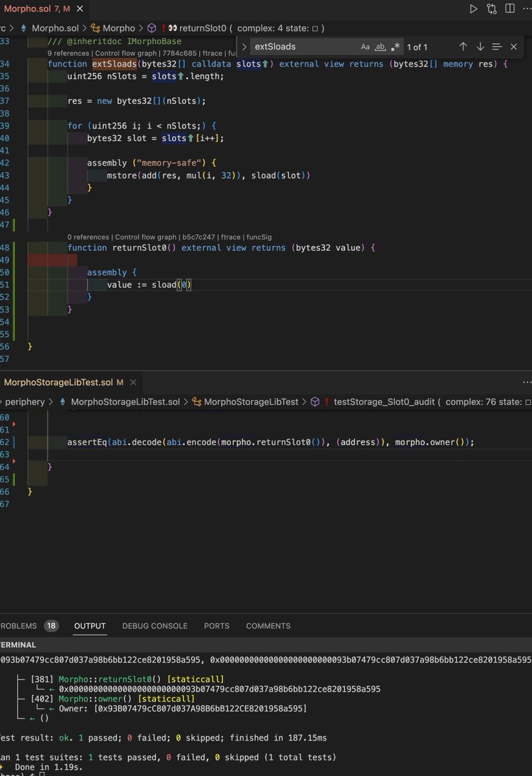Image resolution: width=532 pixels, height=776 pixels.
Task: Close the find widget
Action: pos(514,47)
